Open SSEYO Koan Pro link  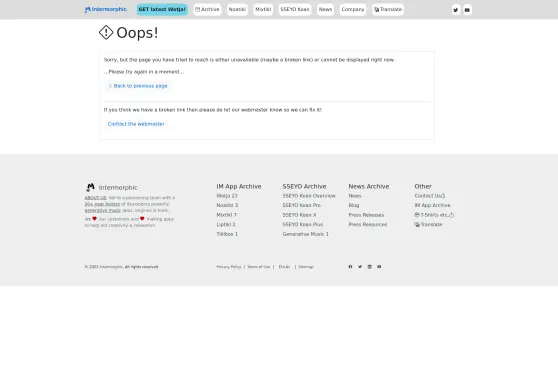[x=301, y=205]
